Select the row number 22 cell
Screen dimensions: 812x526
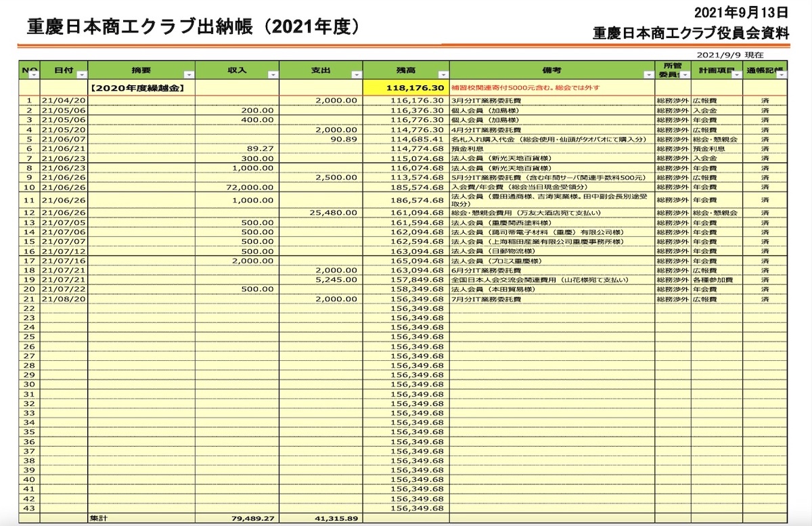pos(29,308)
